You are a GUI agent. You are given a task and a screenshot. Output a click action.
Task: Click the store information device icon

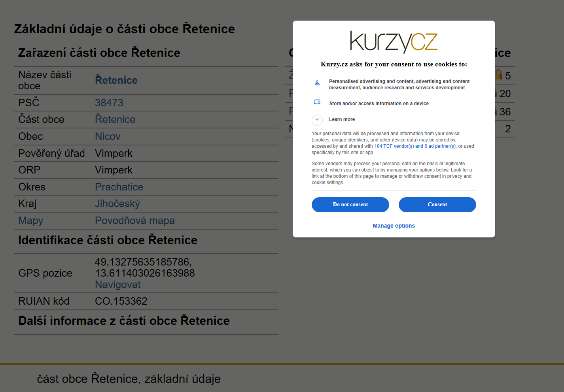click(317, 102)
